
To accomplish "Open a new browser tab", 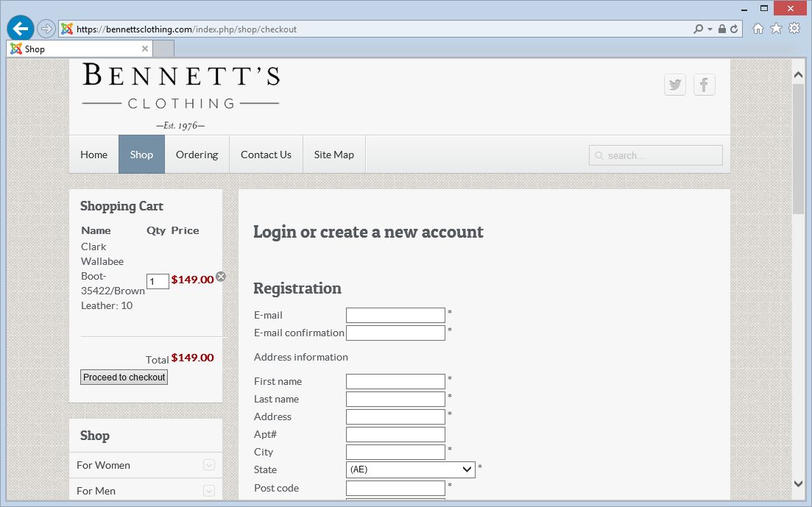I will (163, 49).
